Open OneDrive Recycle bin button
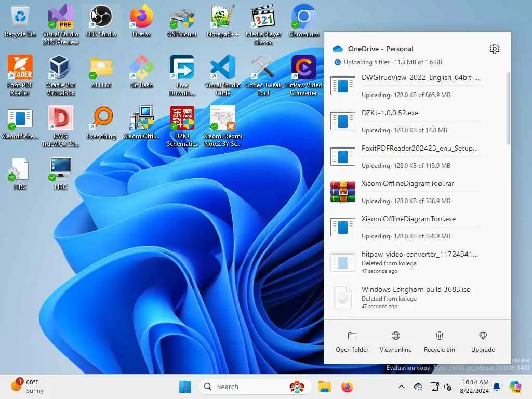The width and height of the screenshot is (532, 399). 440,342
